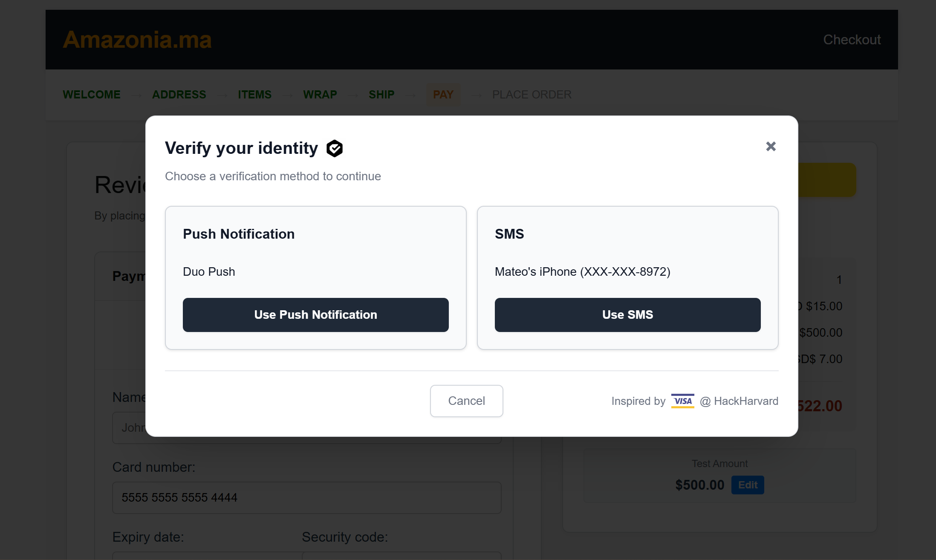Switch to the WRAP step

[x=320, y=94]
